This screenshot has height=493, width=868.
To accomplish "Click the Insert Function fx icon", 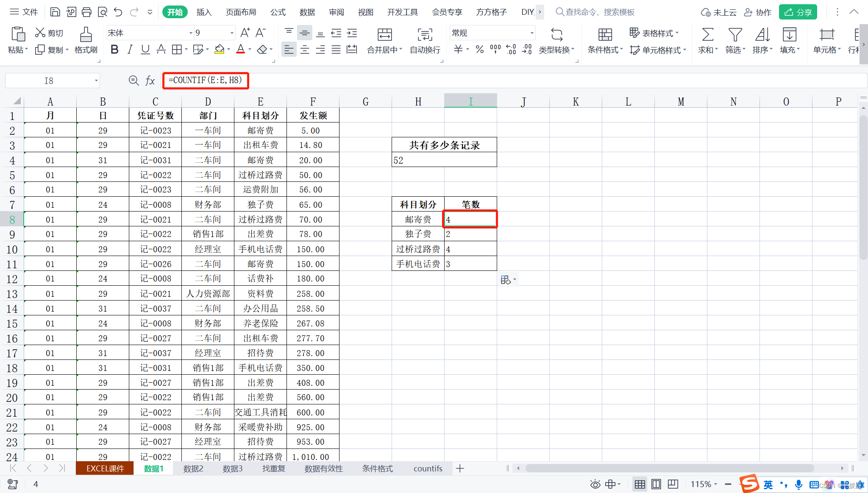I will pos(150,81).
